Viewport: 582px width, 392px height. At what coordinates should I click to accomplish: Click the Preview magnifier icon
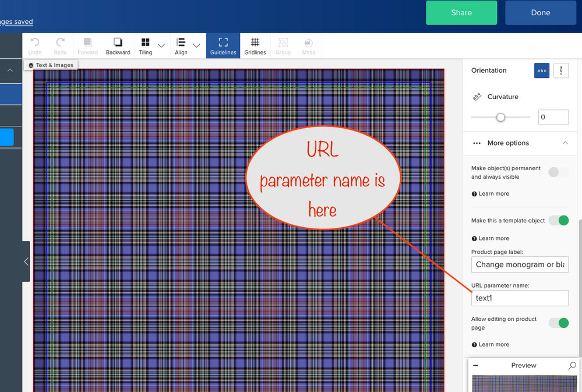(572, 366)
